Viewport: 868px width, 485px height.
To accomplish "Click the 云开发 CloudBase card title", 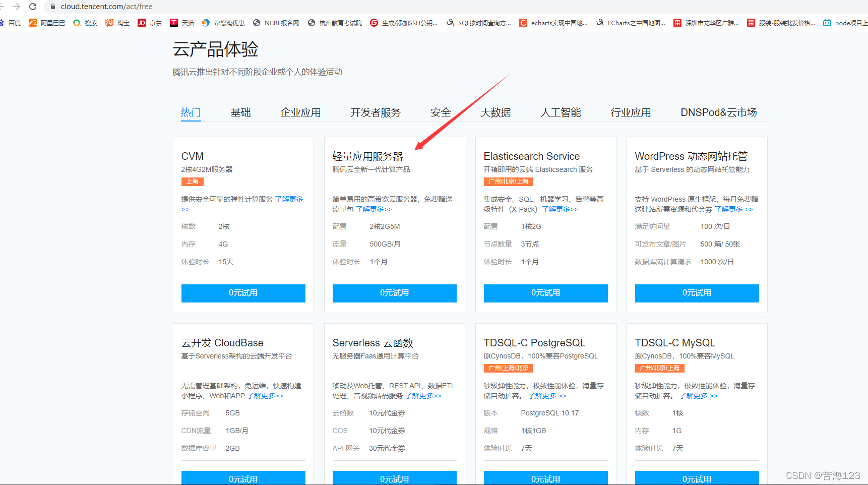I will point(222,343).
